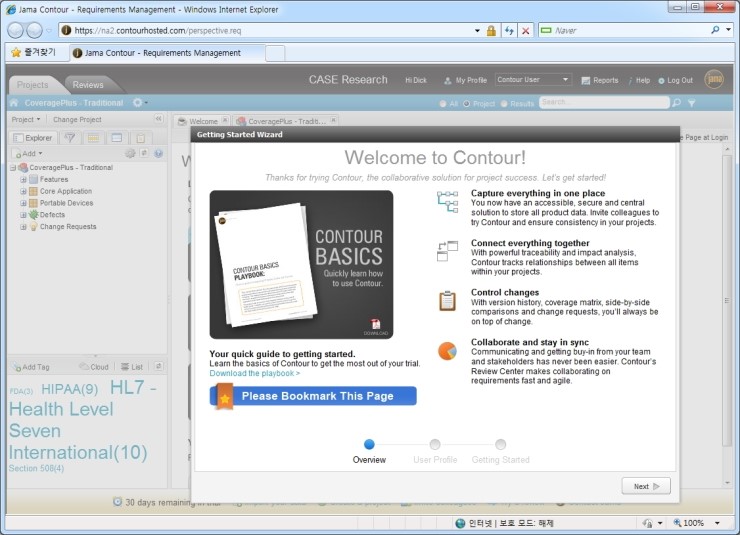Click the Contour Basics playbook image
Image resolution: width=740 pixels, height=535 pixels.
click(301, 265)
